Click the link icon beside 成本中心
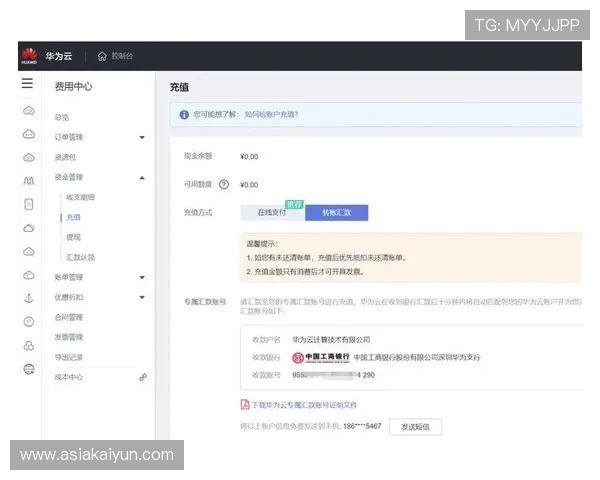 pyautogui.click(x=143, y=377)
